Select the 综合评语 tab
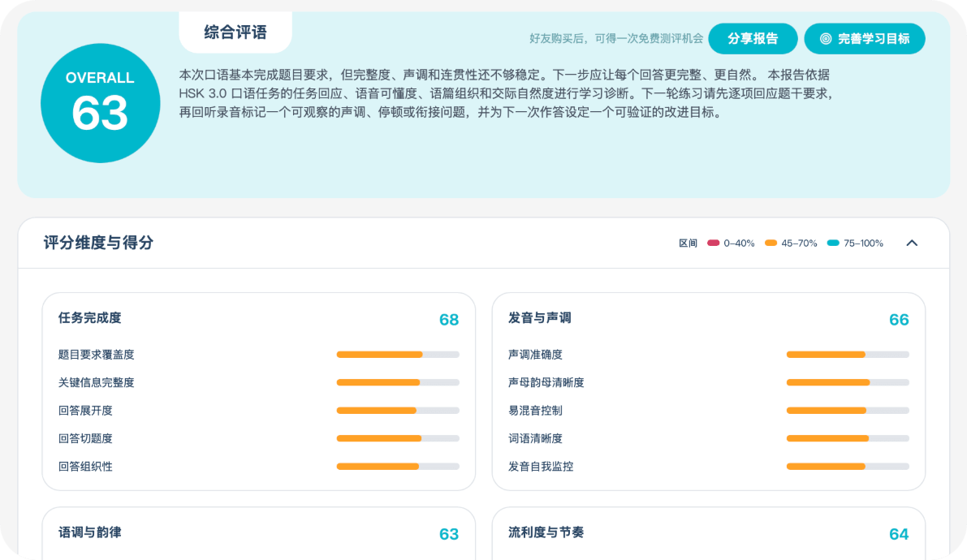Screen dimensions: 967x560 235,32
